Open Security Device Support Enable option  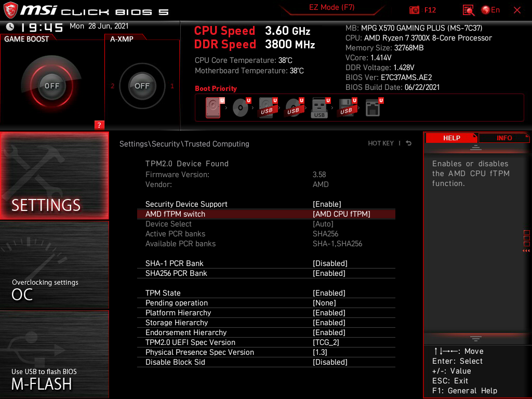pos(266,204)
